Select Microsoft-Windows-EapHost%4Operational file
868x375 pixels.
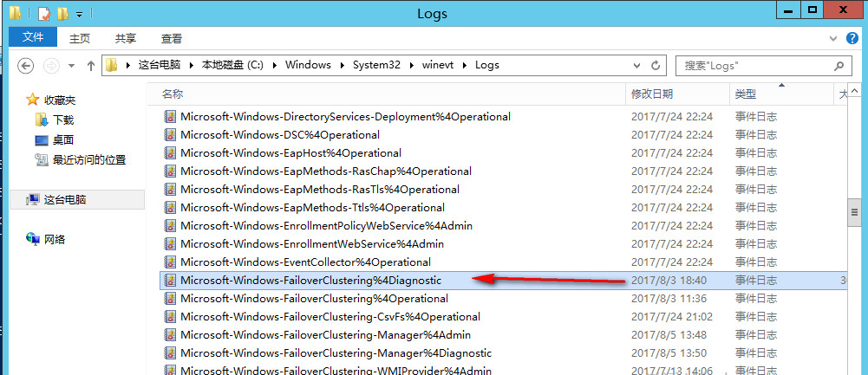tap(290, 152)
